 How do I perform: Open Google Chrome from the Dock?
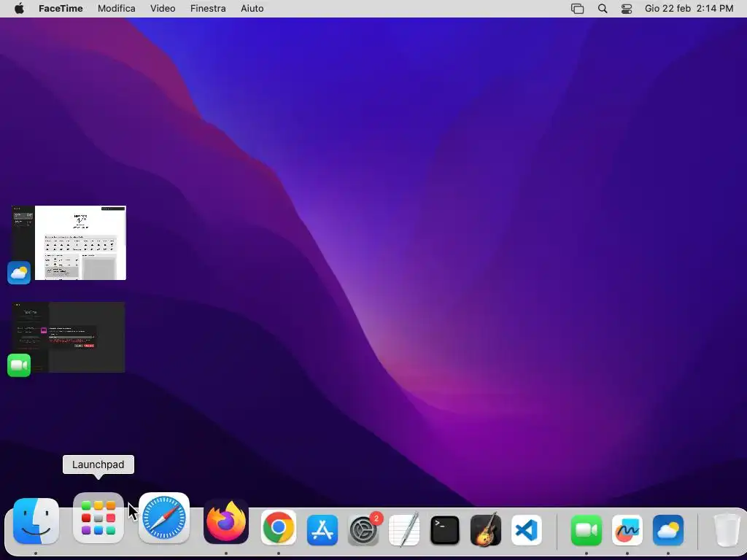tap(279, 527)
